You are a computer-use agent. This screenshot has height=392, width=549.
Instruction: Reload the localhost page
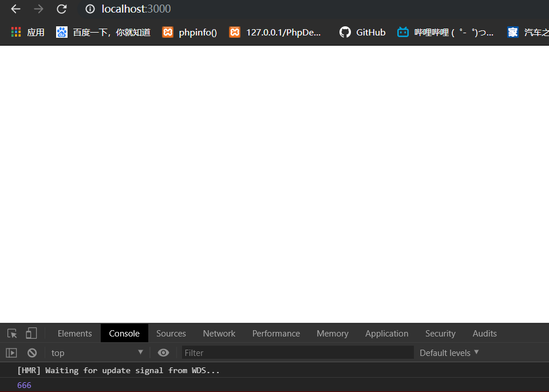pyautogui.click(x=62, y=9)
